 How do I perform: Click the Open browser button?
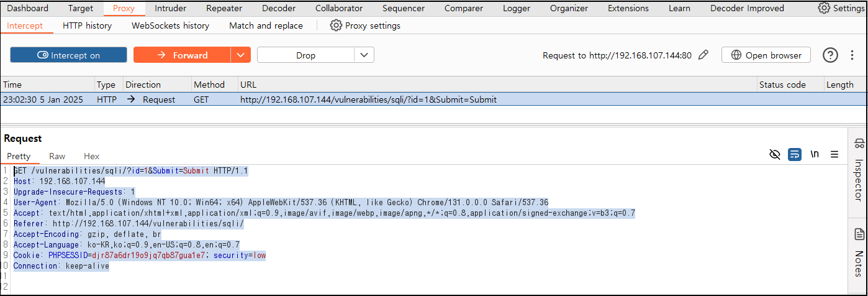766,55
